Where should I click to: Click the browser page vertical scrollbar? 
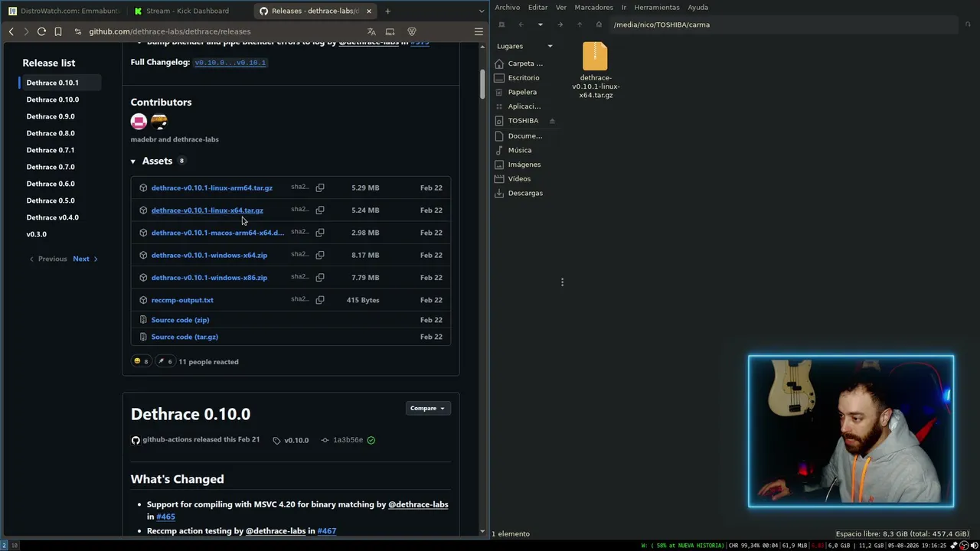point(482,84)
